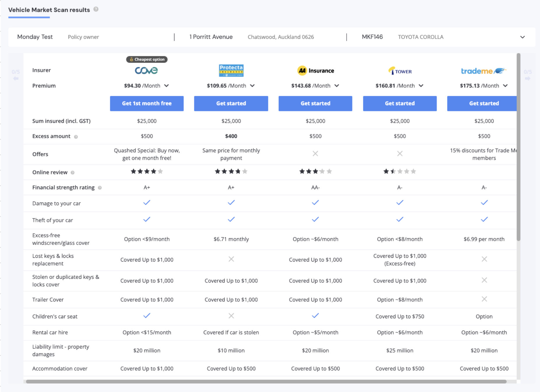Click Protecta's Covered If car is stolen cell
This screenshot has width=540, height=392.
pyautogui.click(x=231, y=332)
